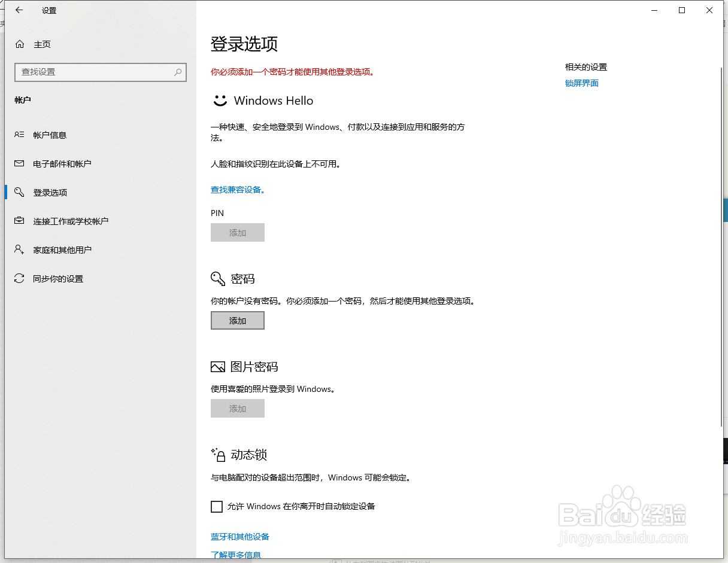Viewport: 728px width, 563px height.
Task: Click the picture icon next to 图片密码
Action: point(218,367)
